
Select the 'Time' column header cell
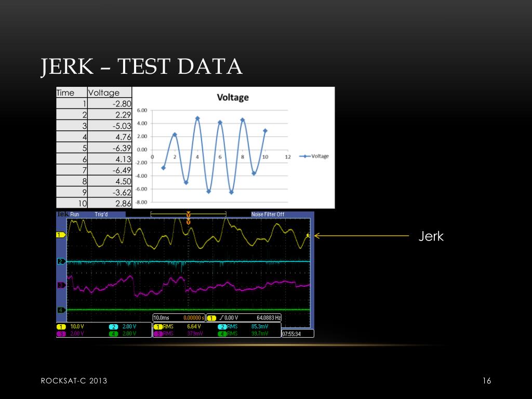(x=72, y=92)
